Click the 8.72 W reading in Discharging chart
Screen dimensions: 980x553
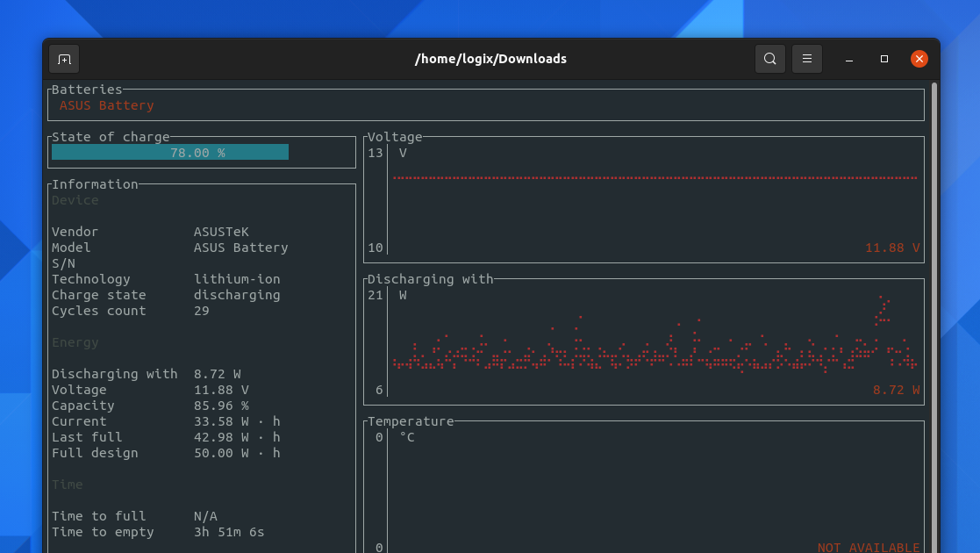[x=897, y=391]
